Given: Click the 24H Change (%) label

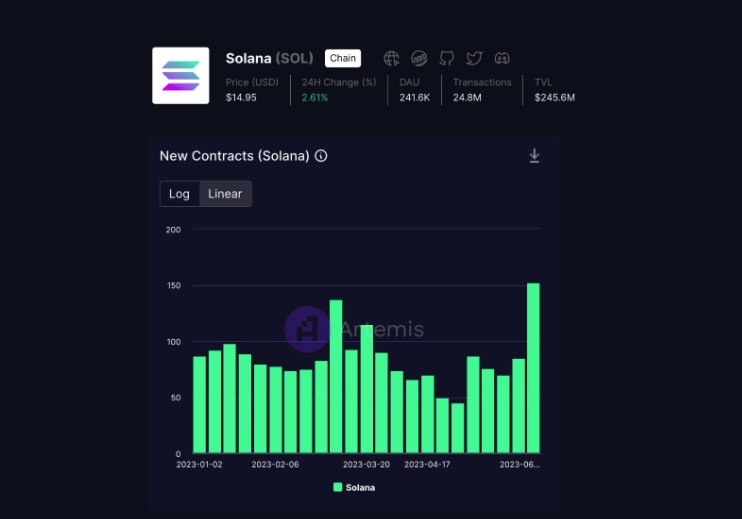Looking at the screenshot, I should (339, 82).
